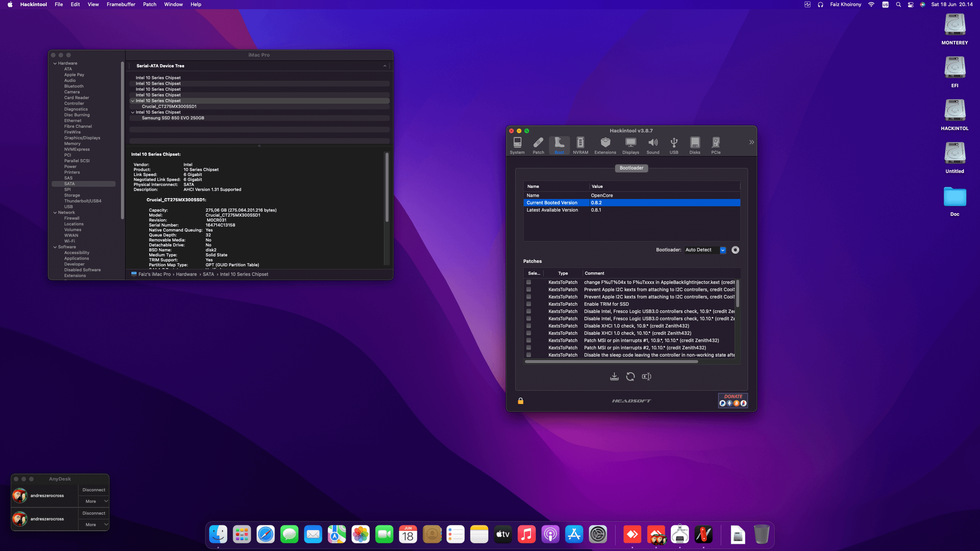
Task: Open the System tab in Hackintool
Action: (517, 145)
